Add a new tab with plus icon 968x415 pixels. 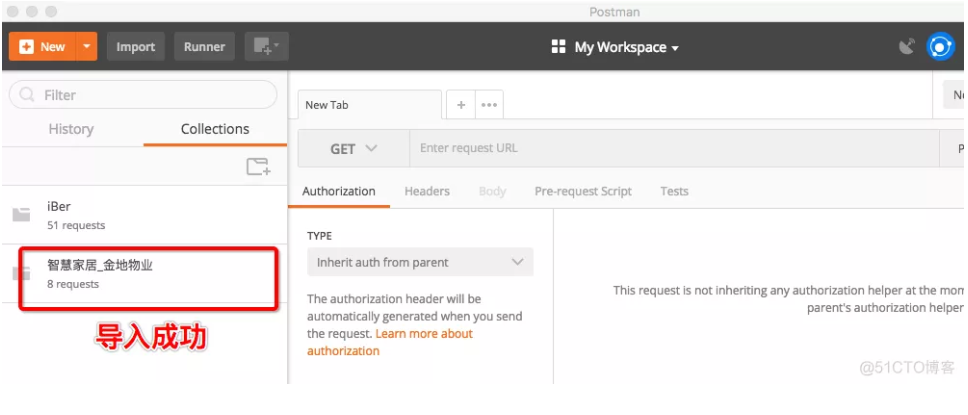[461, 105]
